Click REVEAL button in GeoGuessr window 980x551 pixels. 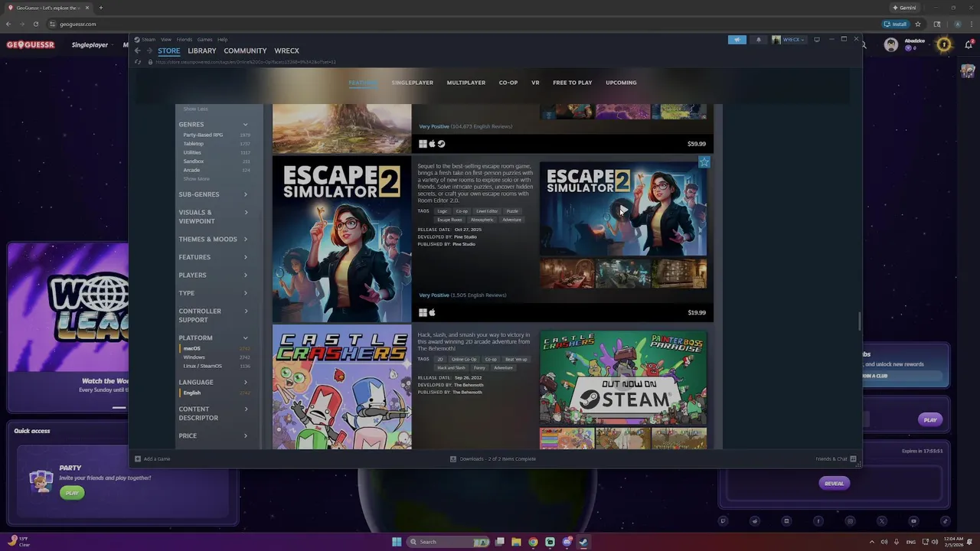pyautogui.click(x=835, y=483)
